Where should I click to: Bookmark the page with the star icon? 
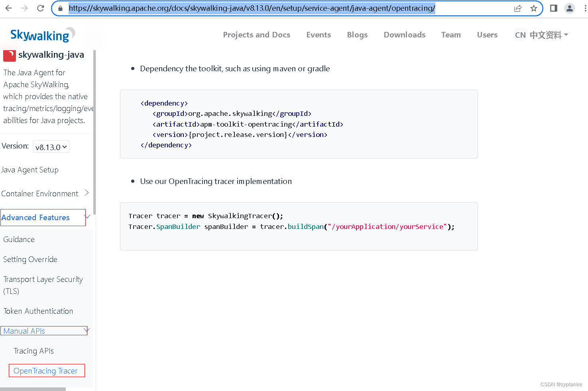click(x=534, y=8)
